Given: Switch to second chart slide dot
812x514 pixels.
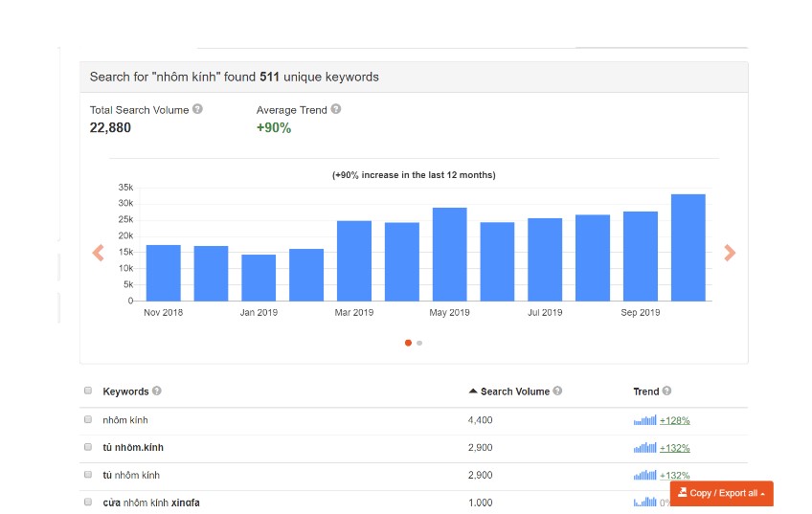Looking at the screenshot, I should tap(419, 343).
